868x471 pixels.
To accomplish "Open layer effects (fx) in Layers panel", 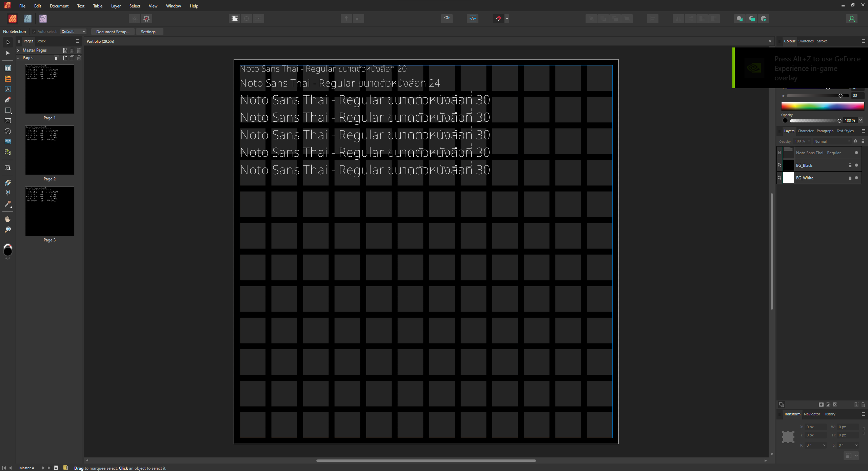I will coord(835,405).
